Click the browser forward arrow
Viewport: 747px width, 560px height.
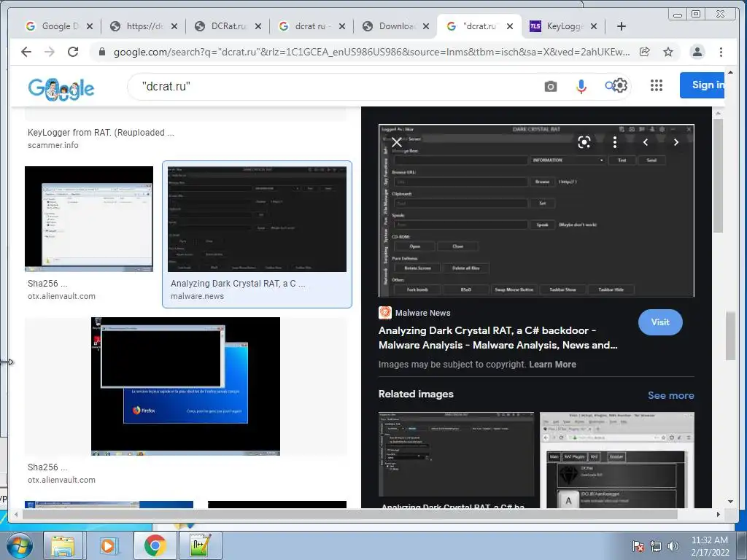[50, 52]
